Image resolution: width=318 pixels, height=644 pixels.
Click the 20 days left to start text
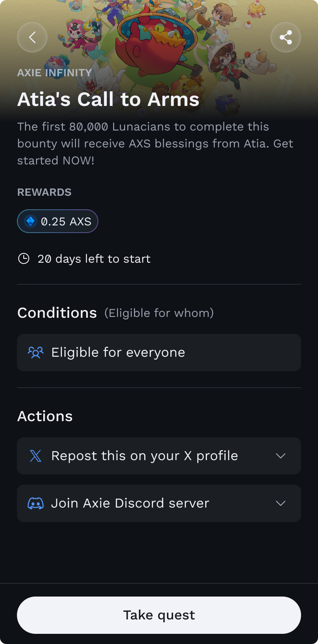(94, 259)
